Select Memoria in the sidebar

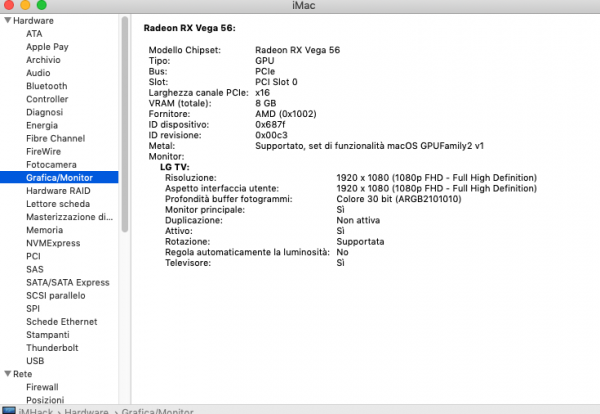point(44,230)
